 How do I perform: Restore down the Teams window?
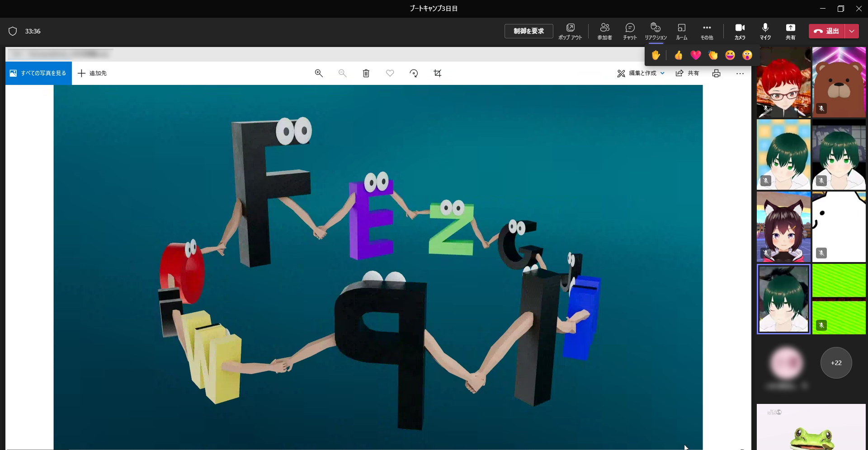click(x=840, y=9)
